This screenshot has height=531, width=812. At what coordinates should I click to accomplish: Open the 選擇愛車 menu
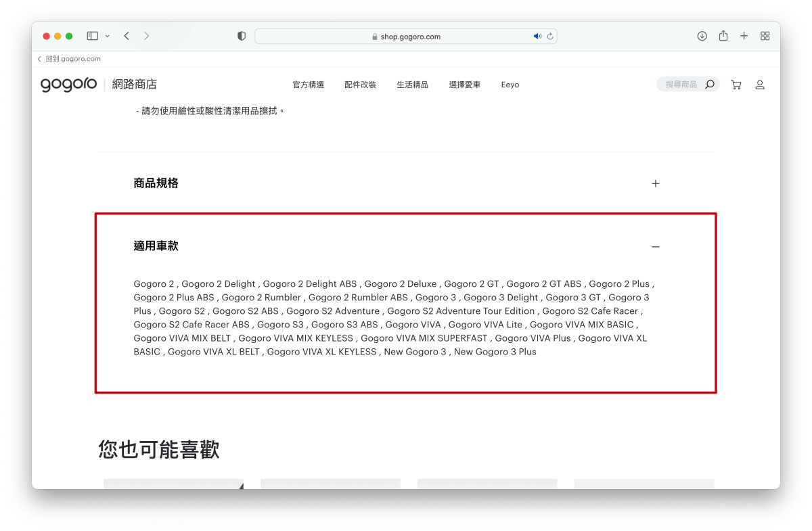[x=465, y=85]
